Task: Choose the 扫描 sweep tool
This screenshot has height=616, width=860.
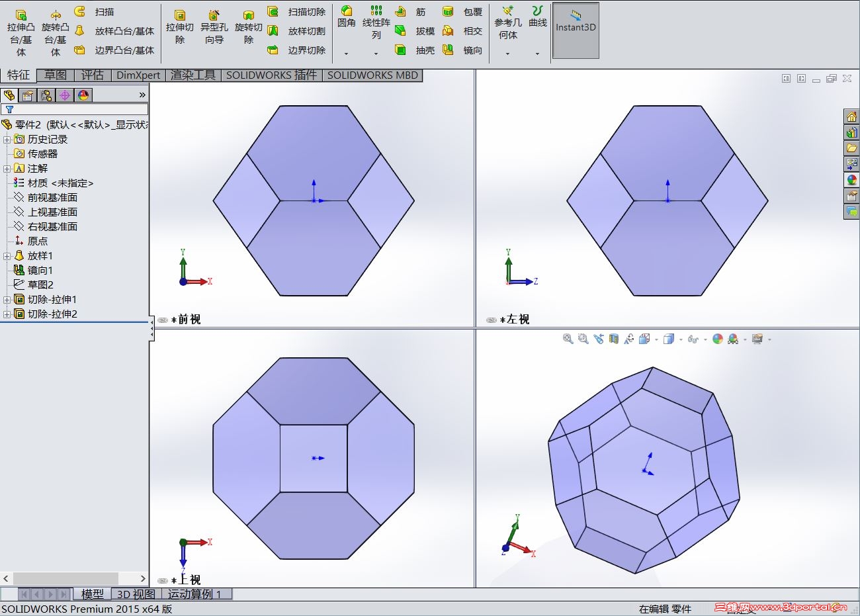Action: pyautogui.click(x=94, y=12)
